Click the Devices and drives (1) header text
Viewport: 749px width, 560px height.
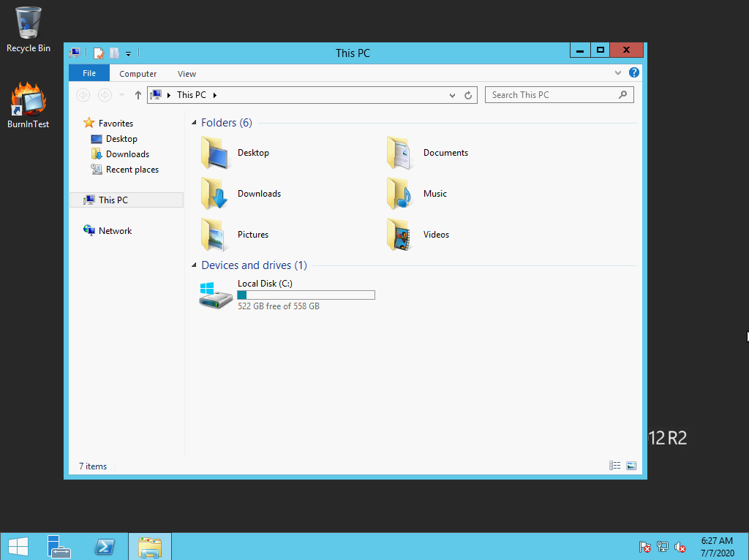(254, 265)
